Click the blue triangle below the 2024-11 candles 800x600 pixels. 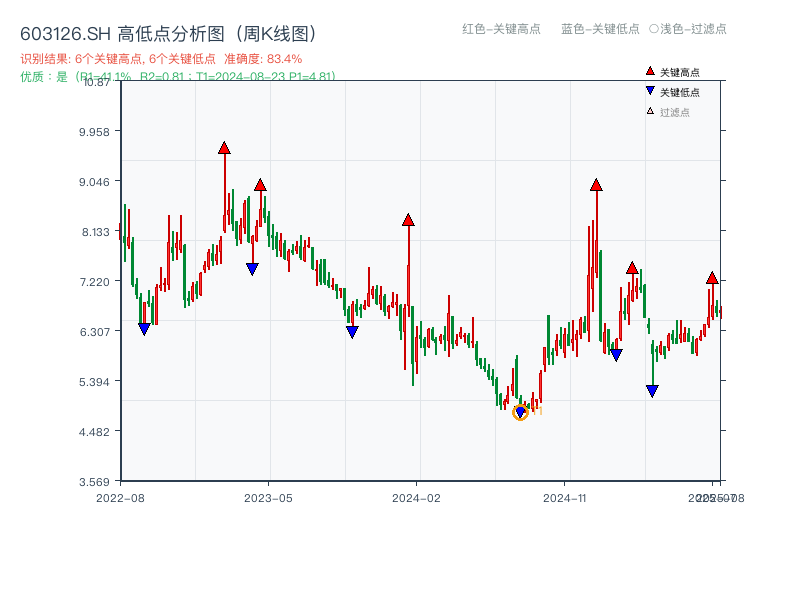615,354
